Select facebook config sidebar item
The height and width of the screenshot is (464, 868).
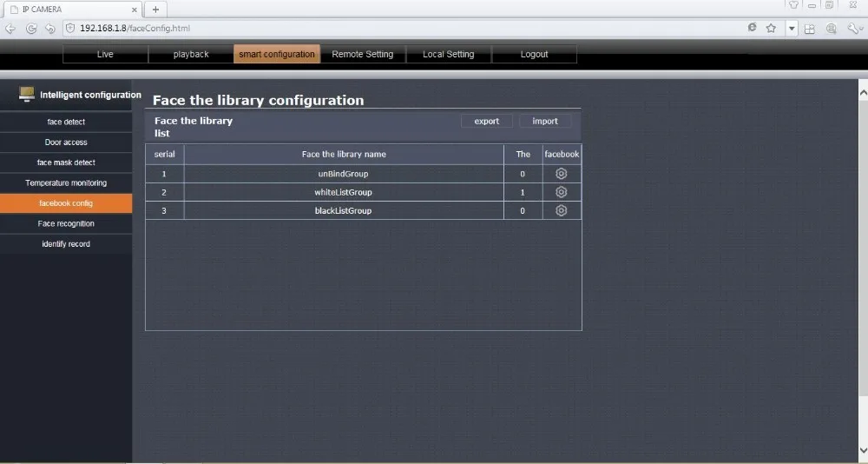coord(66,203)
